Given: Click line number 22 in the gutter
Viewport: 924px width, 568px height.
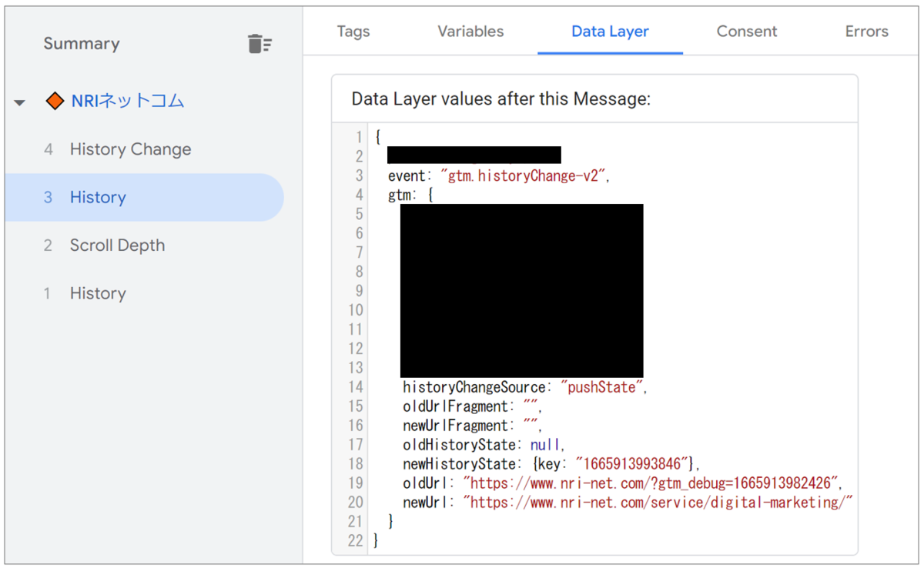Looking at the screenshot, I should tap(355, 541).
